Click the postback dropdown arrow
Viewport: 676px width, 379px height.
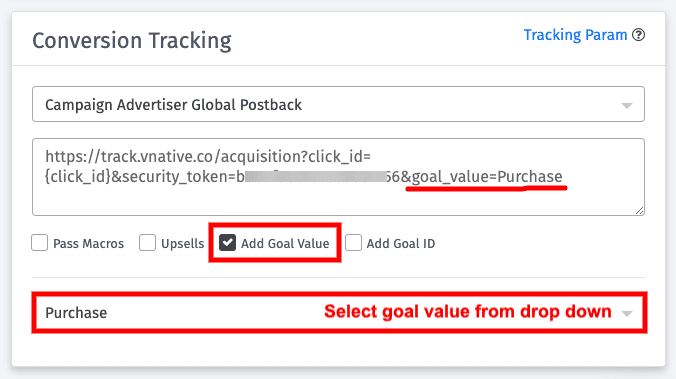(627, 106)
